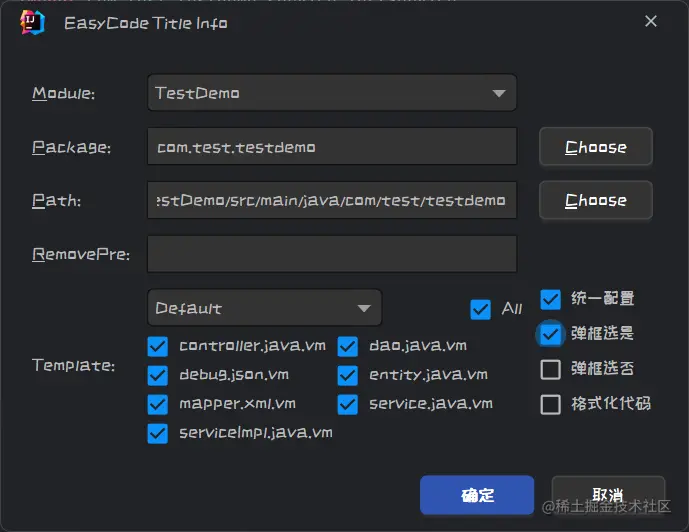
Task: Uncheck service.java.vm template
Action: pyautogui.click(x=348, y=404)
